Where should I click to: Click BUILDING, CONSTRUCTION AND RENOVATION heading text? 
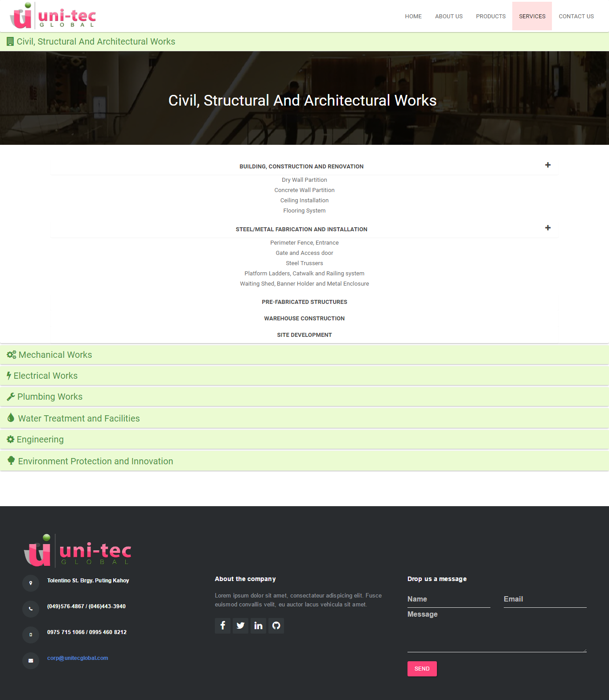(x=301, y=167)
